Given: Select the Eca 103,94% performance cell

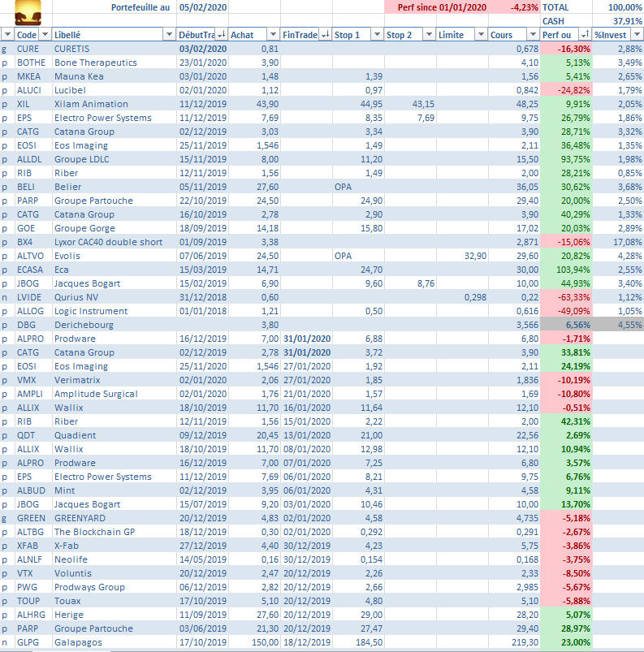Looking at the screenshot, I should [x=566, y=270].
